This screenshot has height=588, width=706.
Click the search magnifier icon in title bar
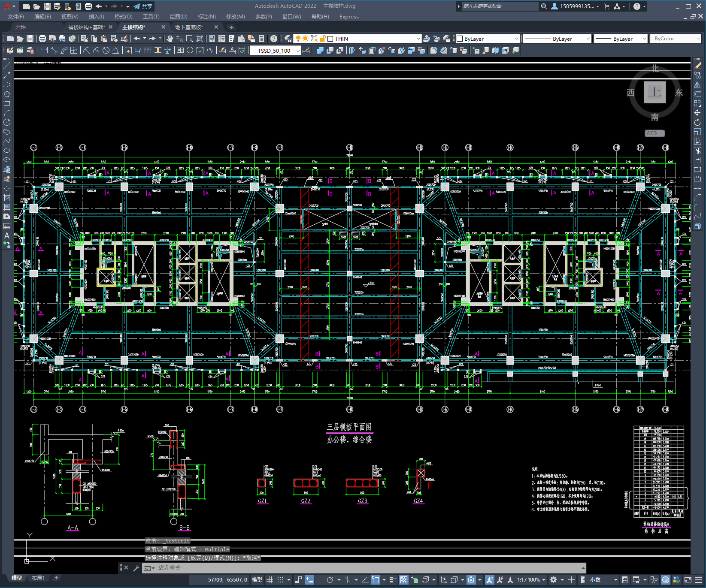pos(544,6)
